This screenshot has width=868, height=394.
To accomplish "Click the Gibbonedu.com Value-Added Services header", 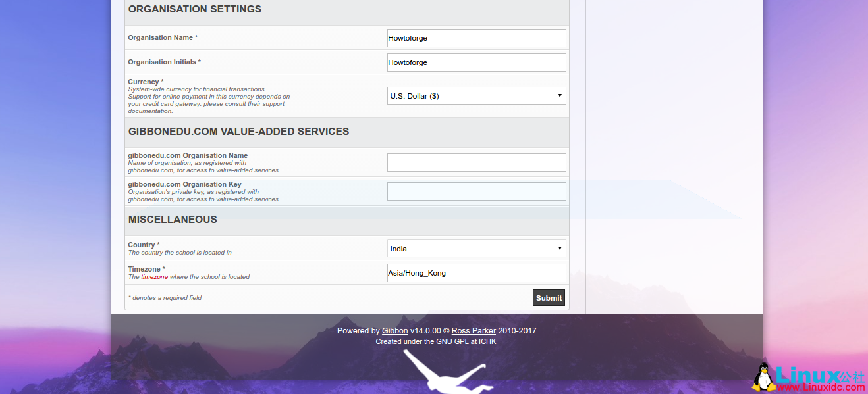I will point(239,132).
